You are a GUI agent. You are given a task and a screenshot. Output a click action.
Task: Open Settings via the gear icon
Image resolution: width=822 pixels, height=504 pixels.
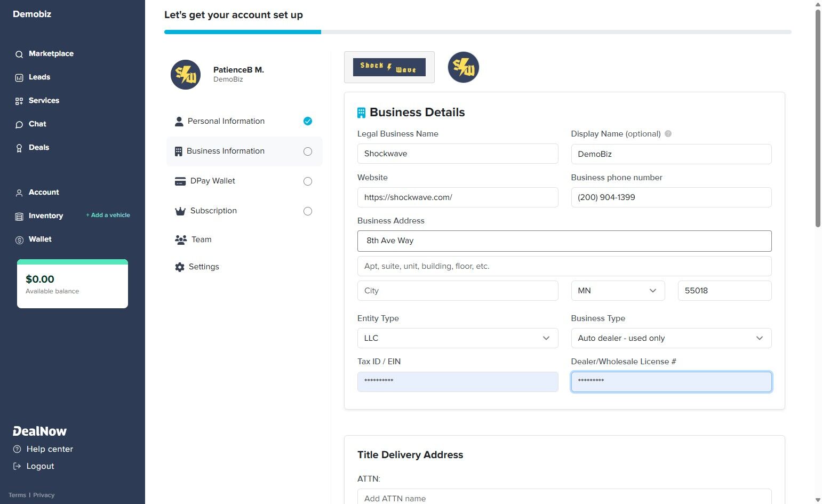(x=180, y=267)
